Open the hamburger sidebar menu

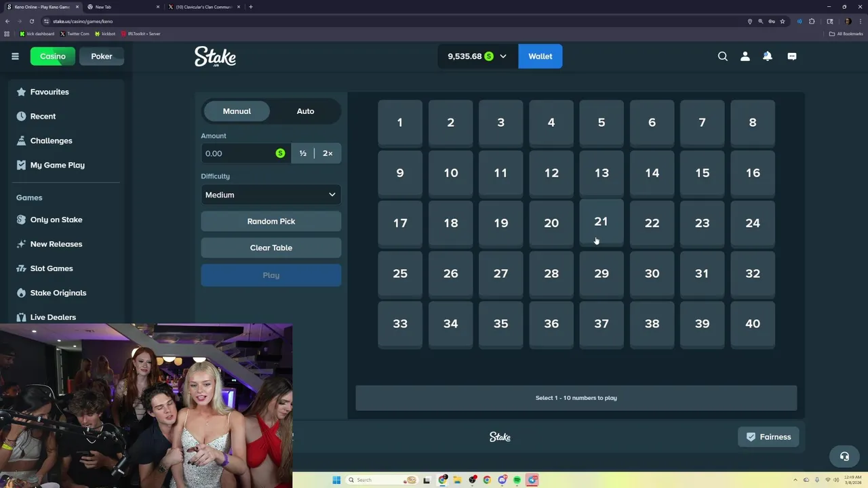click(15, 56)
